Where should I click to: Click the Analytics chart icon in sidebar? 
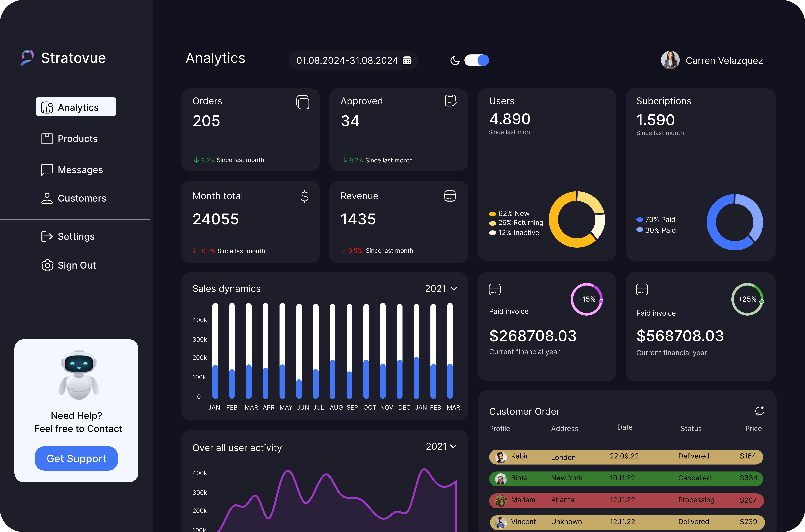(x=47, y=108)
